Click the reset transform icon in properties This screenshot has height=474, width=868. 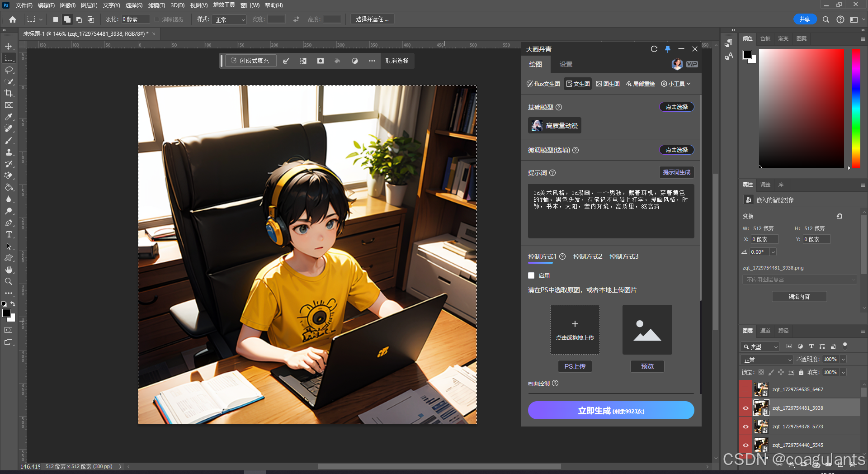click(x=840, y=216)
